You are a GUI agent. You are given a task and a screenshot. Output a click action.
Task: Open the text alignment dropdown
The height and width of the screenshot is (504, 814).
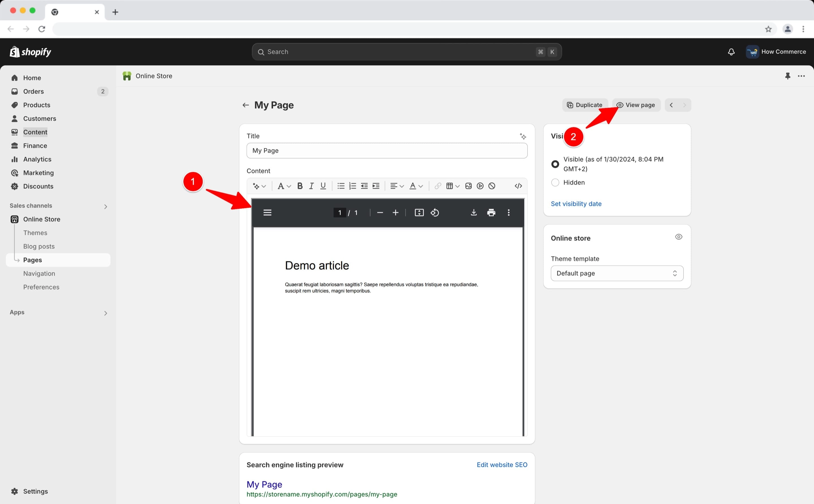click(397, 186)
